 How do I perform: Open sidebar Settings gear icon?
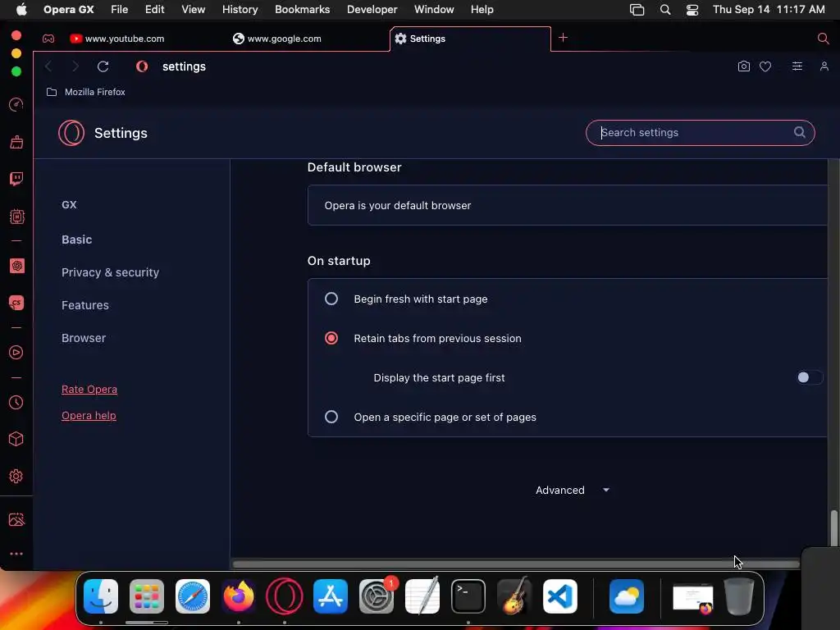click(16, 477)
